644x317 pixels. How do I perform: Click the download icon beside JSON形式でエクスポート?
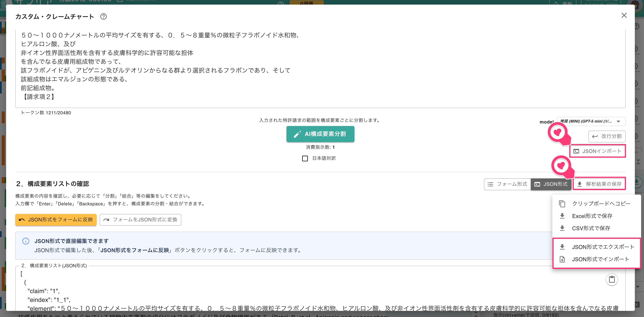562,247
